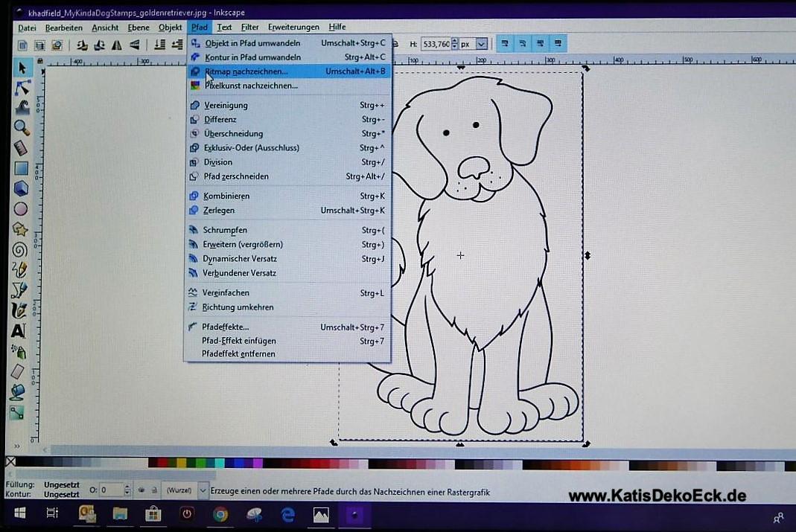Select the Rectangle drawing tool
The height and width of the screenshot is (532, 796).
click(x=21, y=169)
